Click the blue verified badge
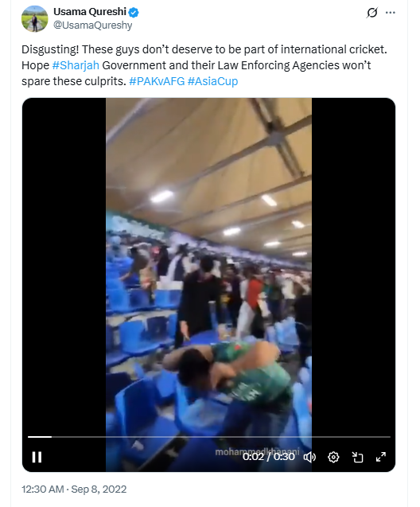Screen dimensions: 420x507 tap(134, 12)
